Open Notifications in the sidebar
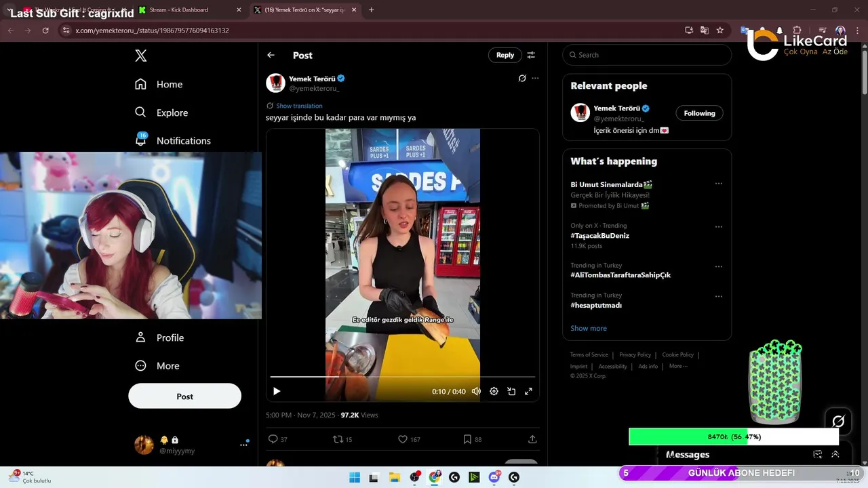Image resolution: width=868 pixels, height=488 pixels. pyautogui.click(x=173, y=140)
